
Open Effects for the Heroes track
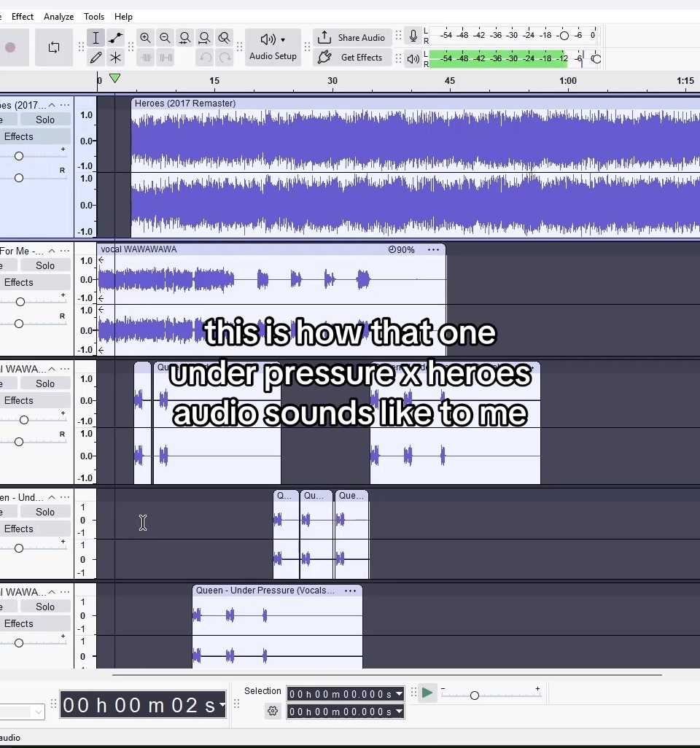pos(34,137)
